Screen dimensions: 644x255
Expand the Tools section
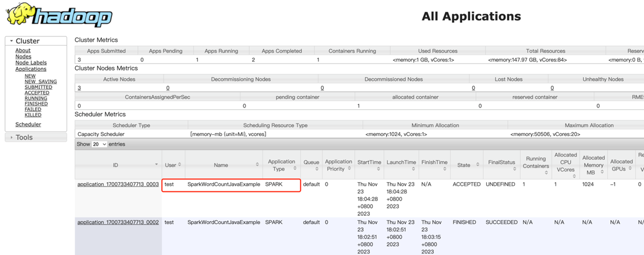11,138
